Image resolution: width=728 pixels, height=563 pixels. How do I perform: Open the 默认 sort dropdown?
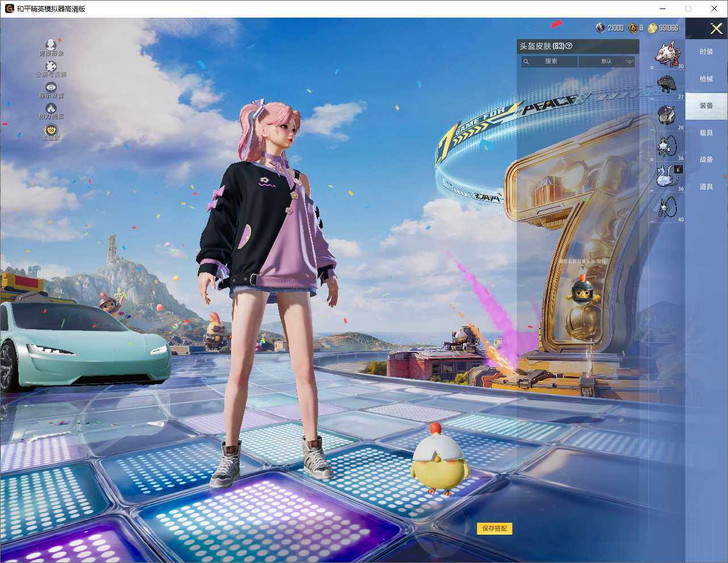click(606, 61)
